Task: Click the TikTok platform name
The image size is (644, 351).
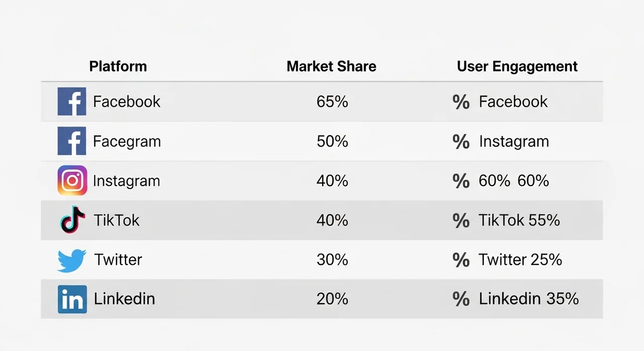Action: [x=117, y=220]
